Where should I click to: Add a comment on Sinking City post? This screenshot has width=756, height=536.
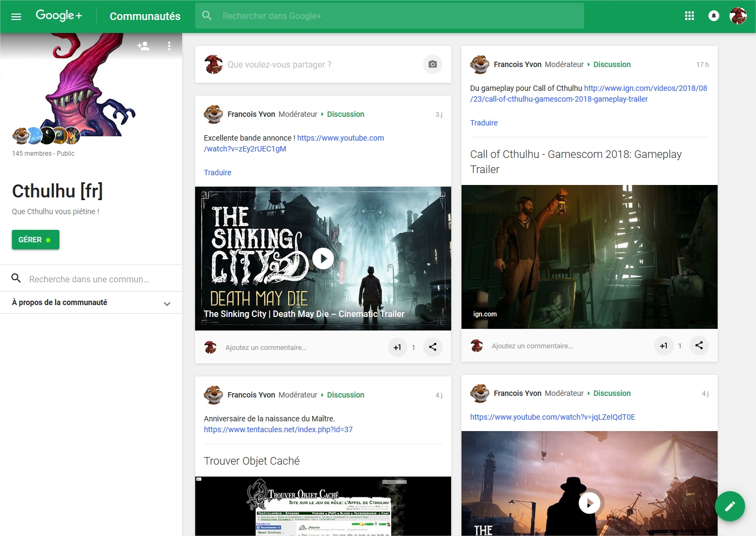pyautogui.click(x=266, y=348)
